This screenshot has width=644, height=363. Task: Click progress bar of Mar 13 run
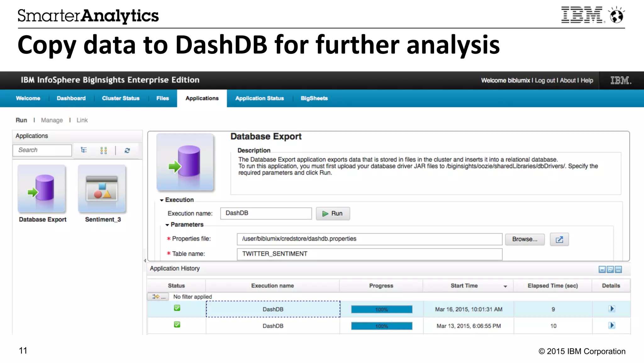tap(381, 326)
